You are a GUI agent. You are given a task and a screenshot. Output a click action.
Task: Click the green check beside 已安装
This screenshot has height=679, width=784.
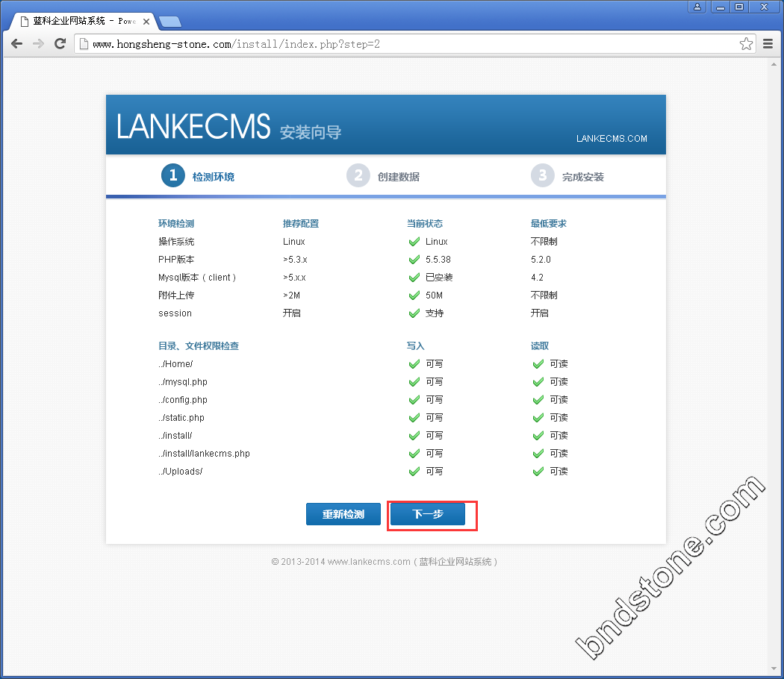[x=414, y=278]
